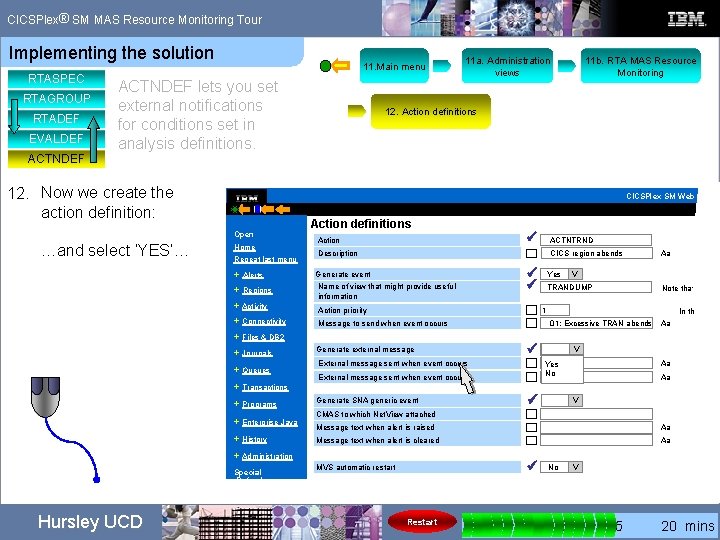Toggle the Generate SNA generic event checkmark
Viewport: 720px width, 540px height.
click(531, 399)
